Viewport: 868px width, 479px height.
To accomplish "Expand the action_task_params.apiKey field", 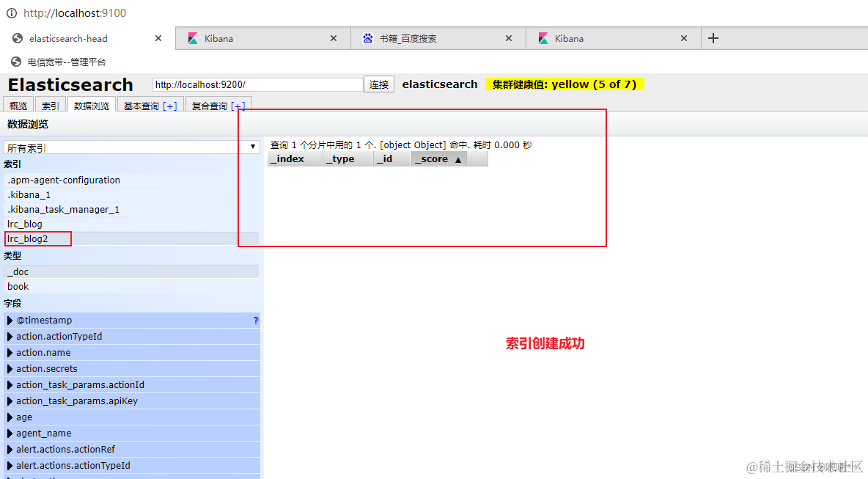I will (x=10, y=401).
